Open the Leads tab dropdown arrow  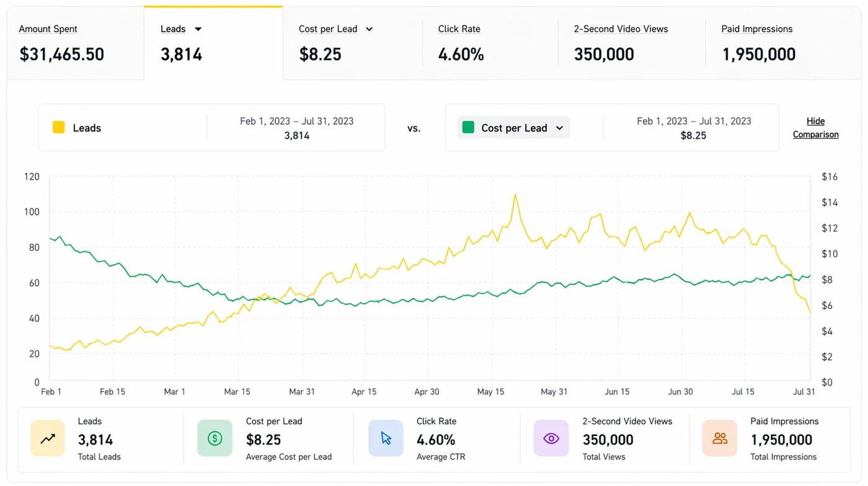pos(198,29)
